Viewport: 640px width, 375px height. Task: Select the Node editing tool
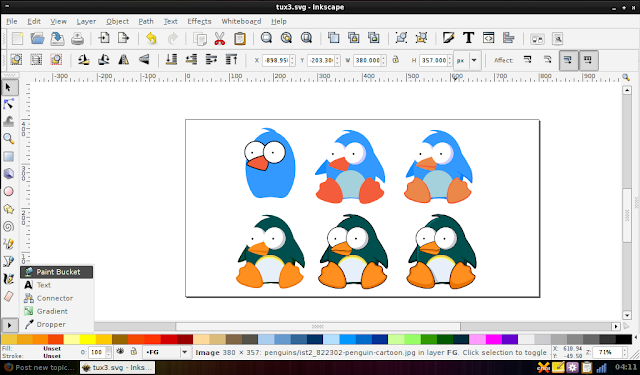(9, 104)
